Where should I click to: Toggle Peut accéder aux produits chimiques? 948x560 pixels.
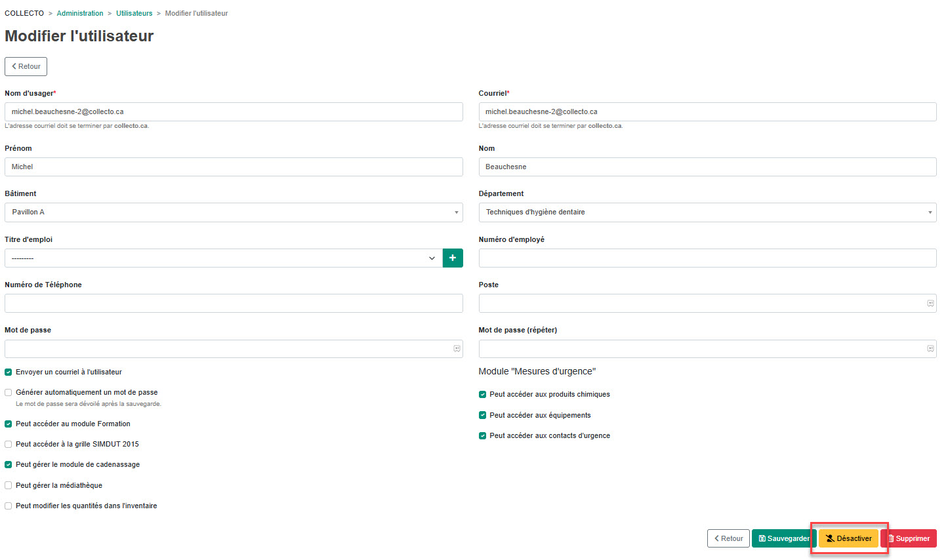pyautogui.click(x=483, y=394)
